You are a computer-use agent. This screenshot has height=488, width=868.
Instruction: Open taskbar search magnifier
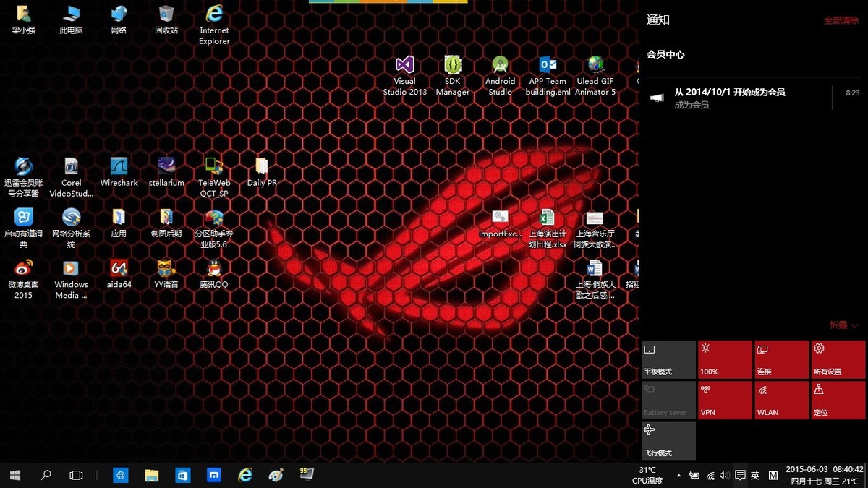point(46,475)
